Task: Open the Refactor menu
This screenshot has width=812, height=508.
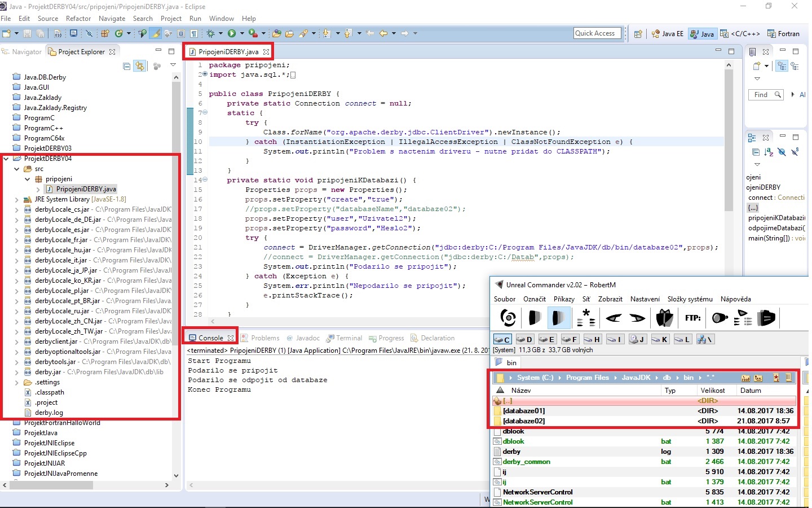Action: point(78,19)
